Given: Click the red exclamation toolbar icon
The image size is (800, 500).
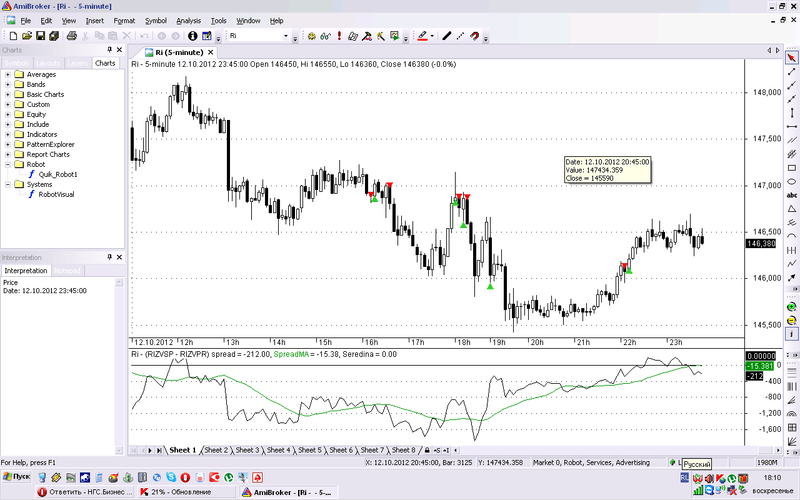Looking at the screenshot, I should click(339, 36).
